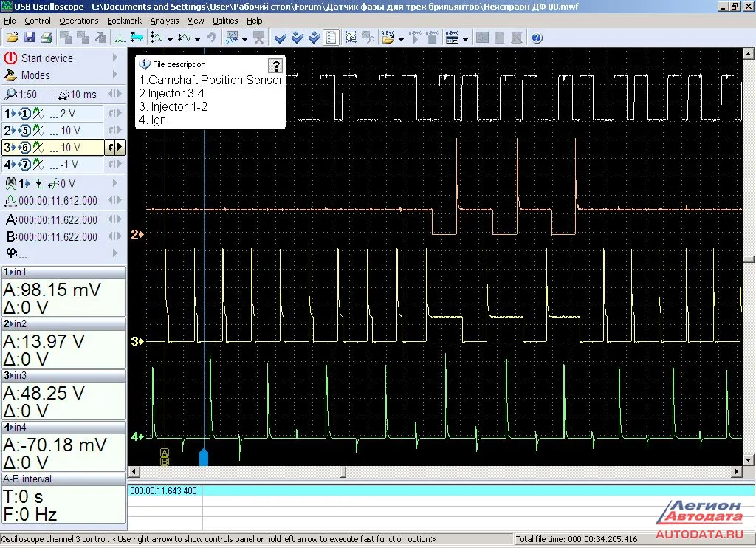Click the Print icon in toolbar

(x=46, y=38)
